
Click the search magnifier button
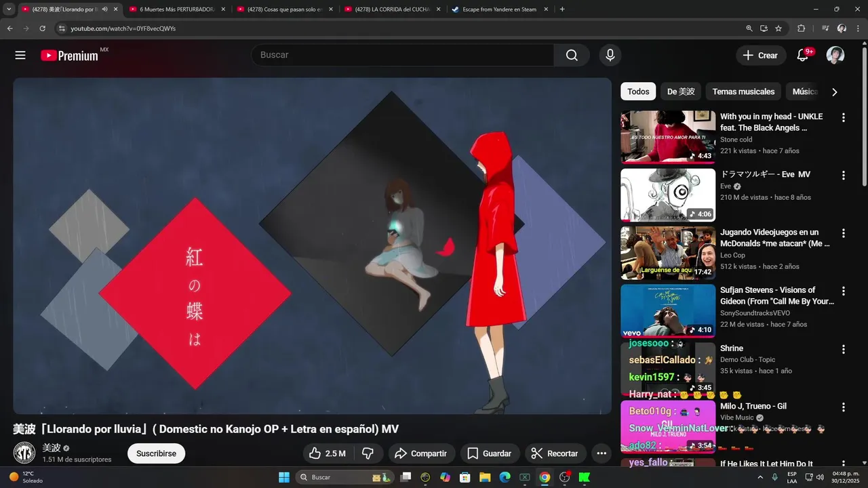click(x=572, y=56)
